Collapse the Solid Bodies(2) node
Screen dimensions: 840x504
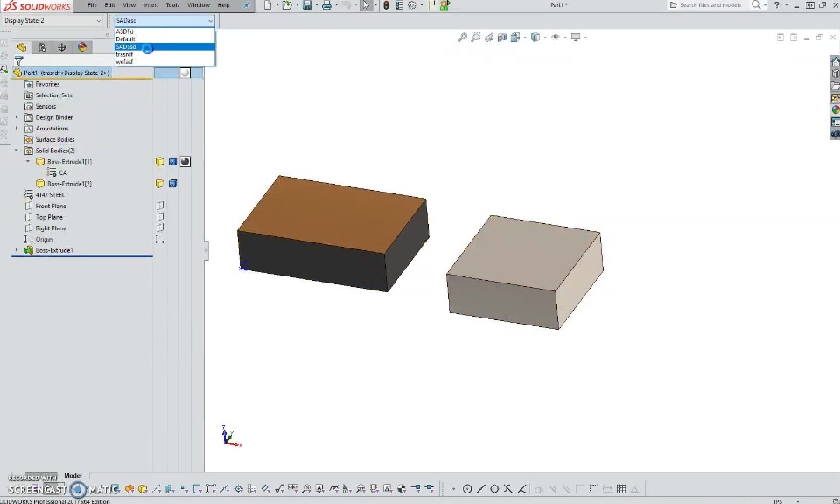tap(17, 150)
